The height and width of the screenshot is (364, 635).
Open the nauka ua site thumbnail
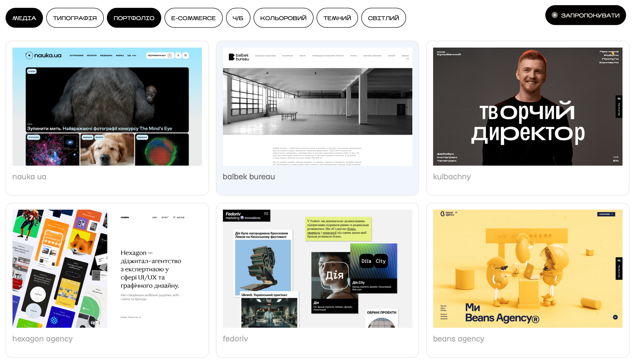click(107, 107)
